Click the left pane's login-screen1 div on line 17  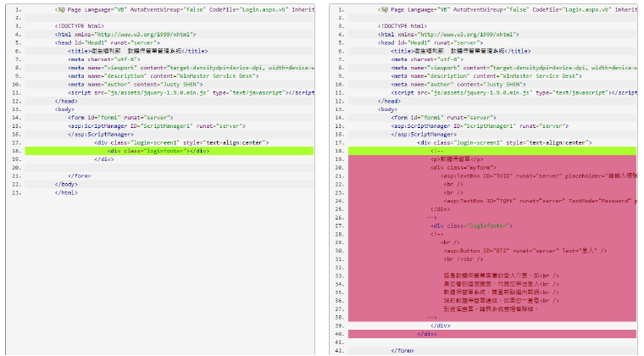(x=181, y=143)
